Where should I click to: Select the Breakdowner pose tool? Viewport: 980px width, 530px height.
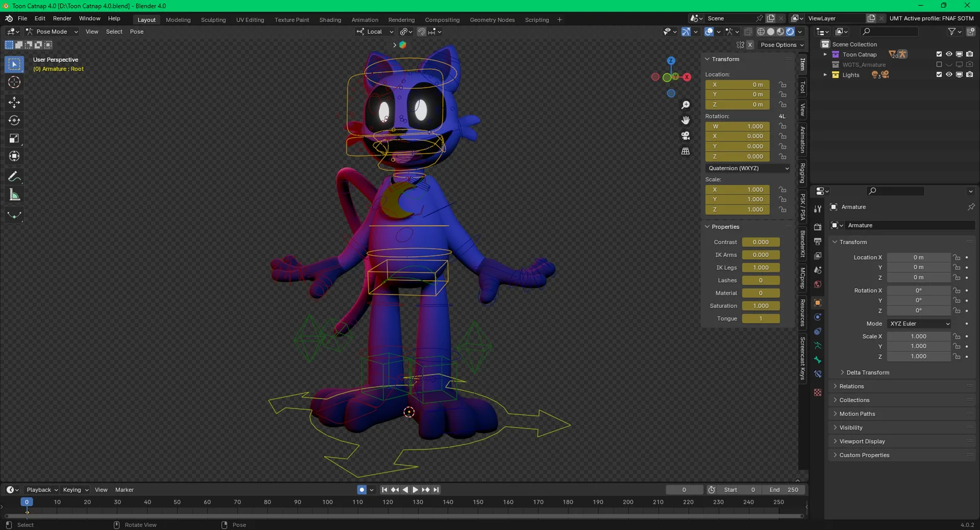pyautogui.click(x=14, y=215)
